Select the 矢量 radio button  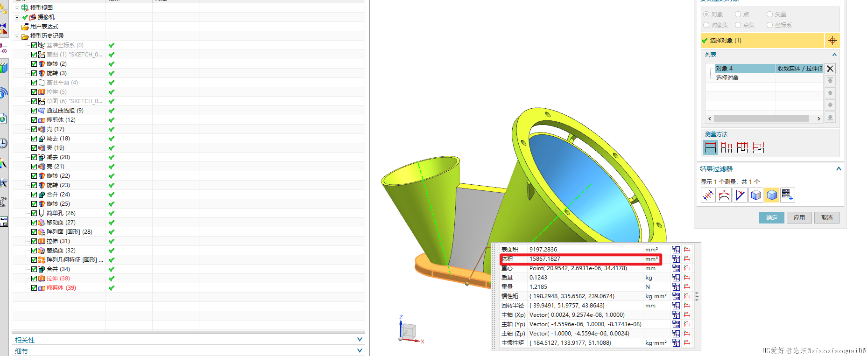pyautogui.click(x=769, y=14)
